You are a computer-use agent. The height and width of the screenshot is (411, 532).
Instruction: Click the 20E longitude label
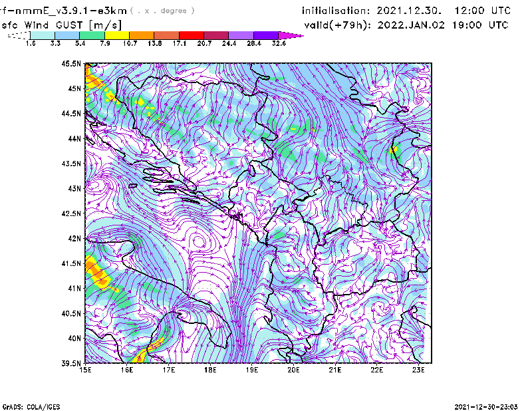click(293, 370)
